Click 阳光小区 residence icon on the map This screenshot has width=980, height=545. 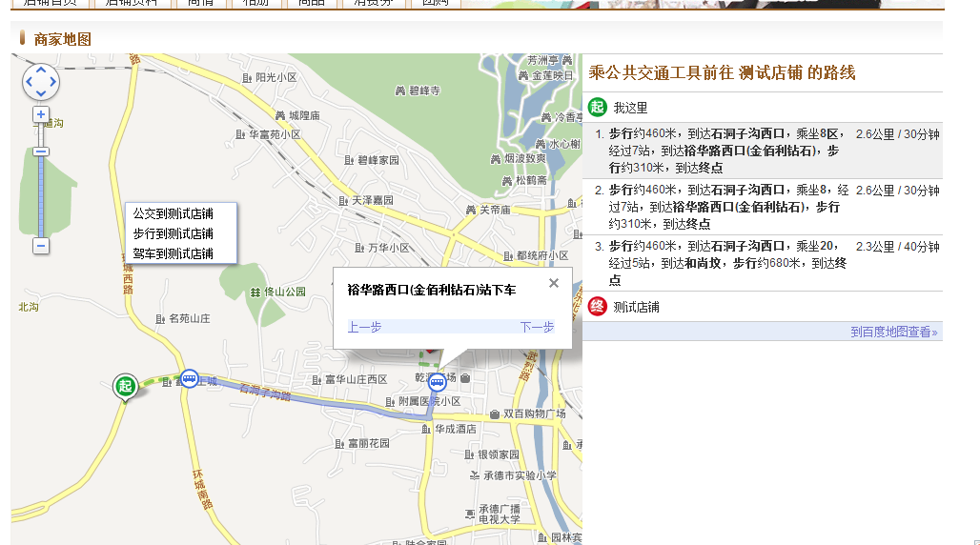click(247, 77)
